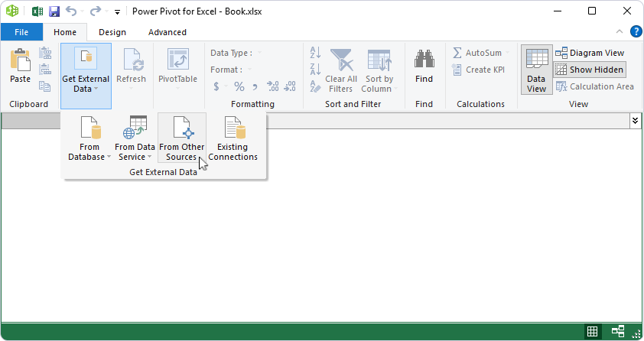
Task: Click the Undo arrow icon
Action: click(70, 11)
